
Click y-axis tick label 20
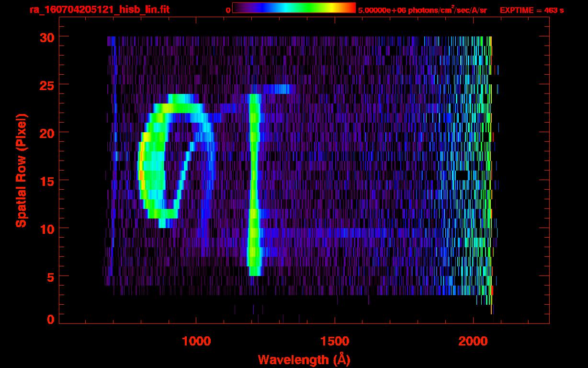46,133
